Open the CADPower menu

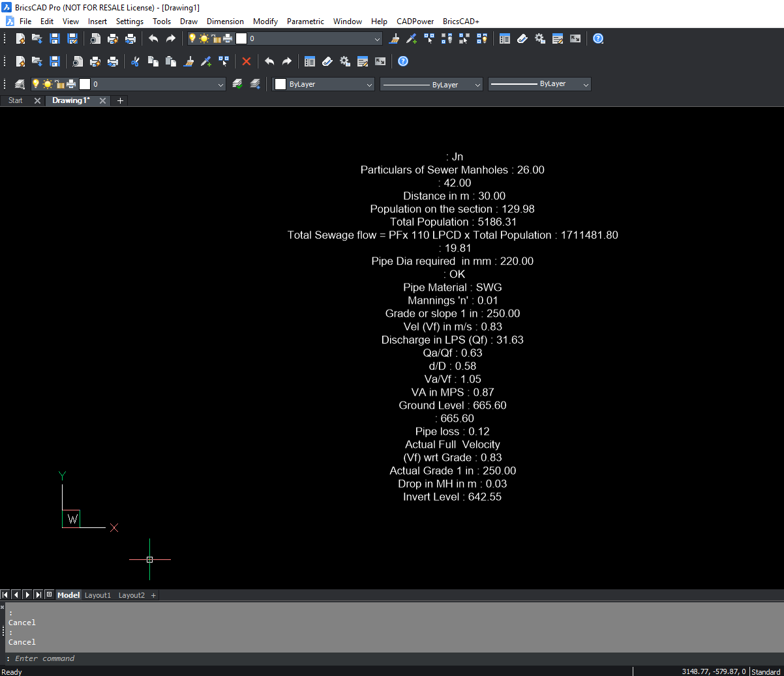pyautogui.click(x=415, y=21)
